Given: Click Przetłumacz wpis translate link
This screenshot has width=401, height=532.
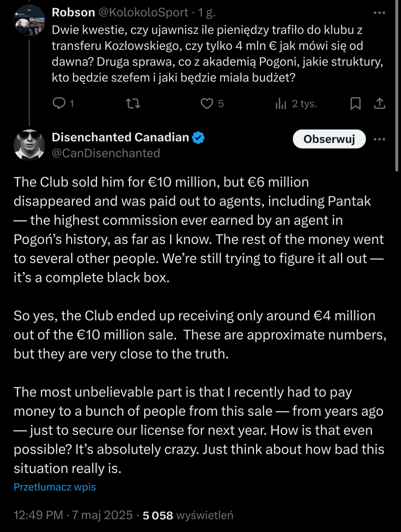Looking at the screenshot, I should tap(55, 487).
